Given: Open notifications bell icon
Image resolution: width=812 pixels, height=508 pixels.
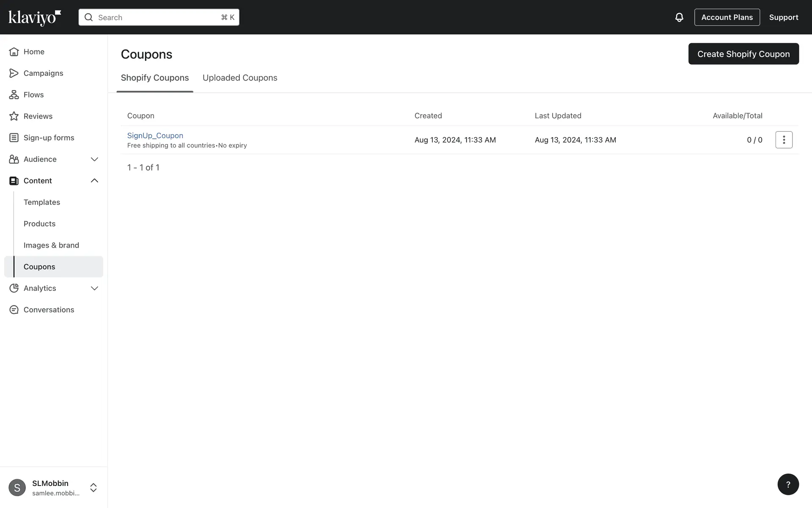Looking at the screenshot, I should tap(679, 17).
